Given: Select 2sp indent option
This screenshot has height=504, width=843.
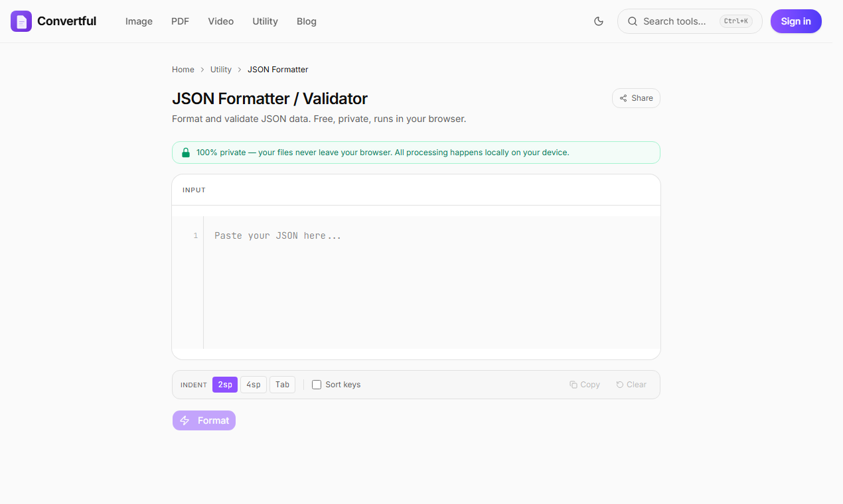Looking at the screenshot, I should pyautogui.click(x=225, y=385).
